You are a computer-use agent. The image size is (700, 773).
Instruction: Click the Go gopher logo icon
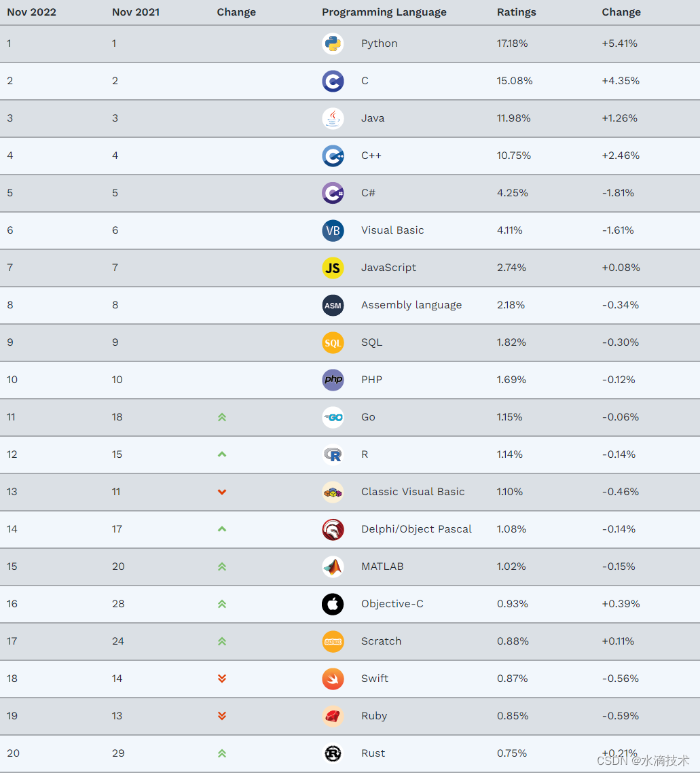pyautogui.click(x=333, y=418)
